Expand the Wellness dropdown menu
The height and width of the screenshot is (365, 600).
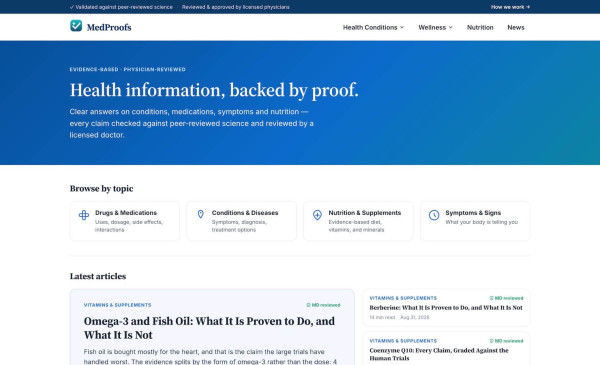pyautogui.click(x=435, y=28)
